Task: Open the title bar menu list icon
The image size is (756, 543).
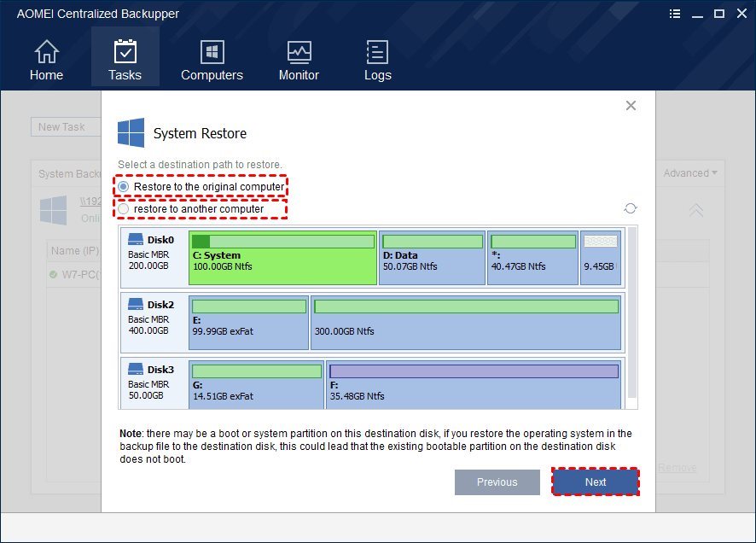Action: coord(675,14)
